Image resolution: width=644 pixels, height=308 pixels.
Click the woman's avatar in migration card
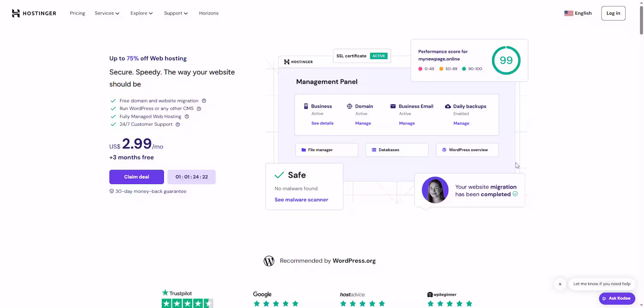tap(435, 190)
